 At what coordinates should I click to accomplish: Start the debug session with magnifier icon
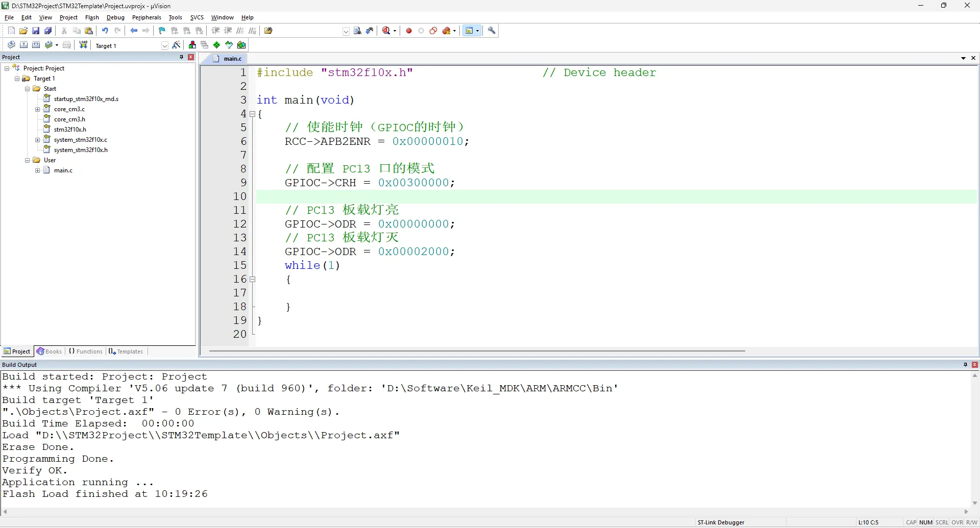[x=386, y=31]
